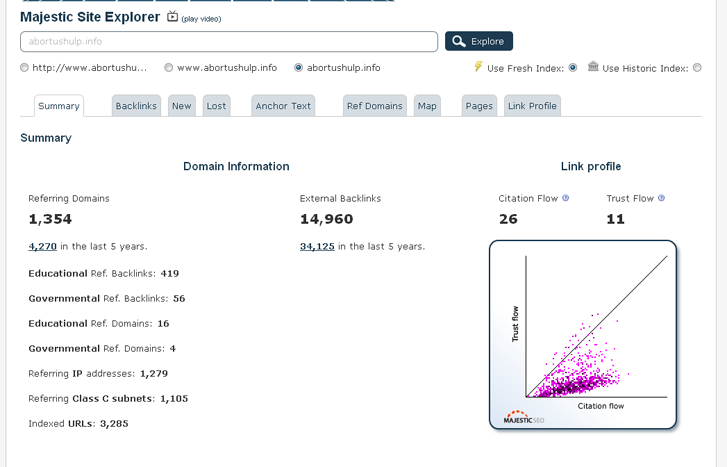The height and width of the screenshot is (467, 727).
Task: Click the MajesticSEO logo in chart
Action: pos(523,417)
